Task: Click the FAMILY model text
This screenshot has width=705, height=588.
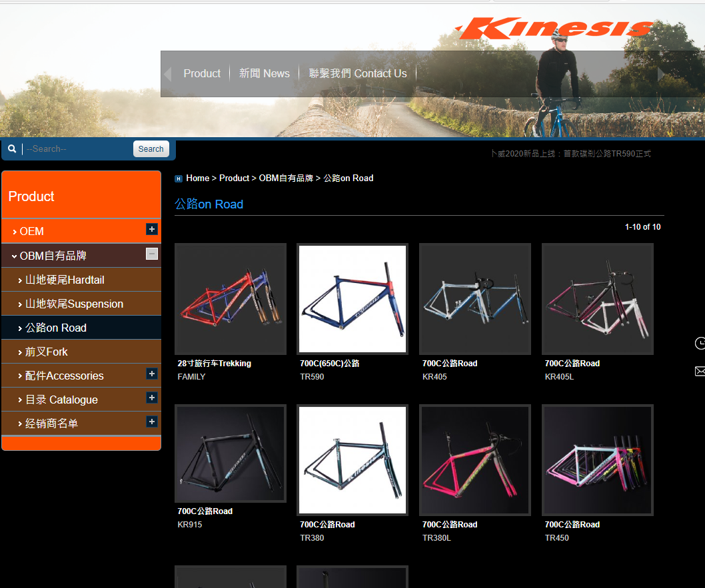Action: [x=191, y=377]
